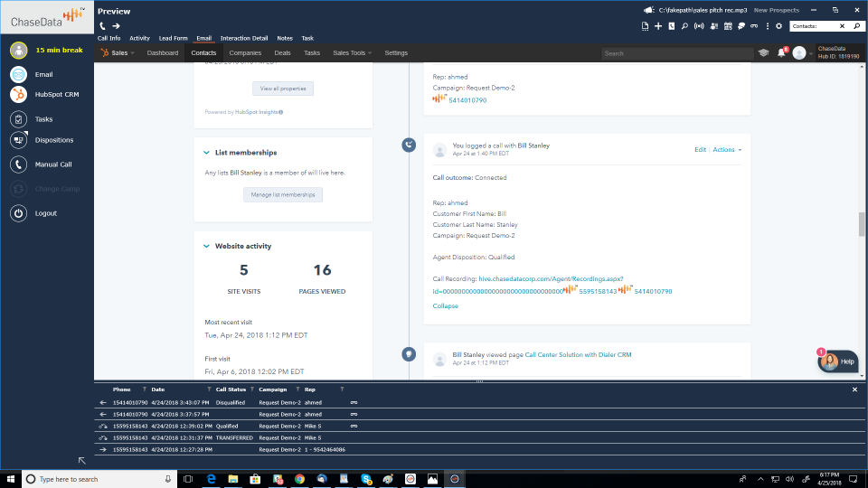Viewport: 868px width, 488px height.
Task: Open the agents people icon in the toolbar
Action: point(714,26)
